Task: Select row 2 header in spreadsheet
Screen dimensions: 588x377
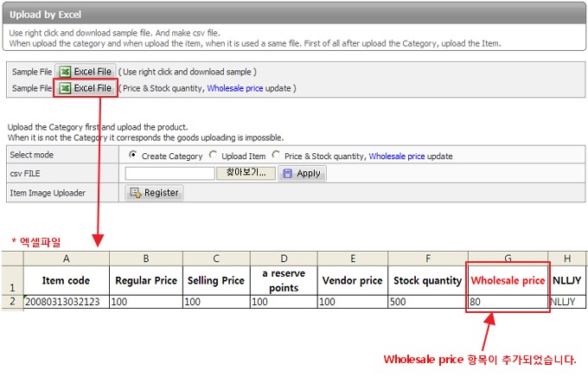Action: click(11, 302)
